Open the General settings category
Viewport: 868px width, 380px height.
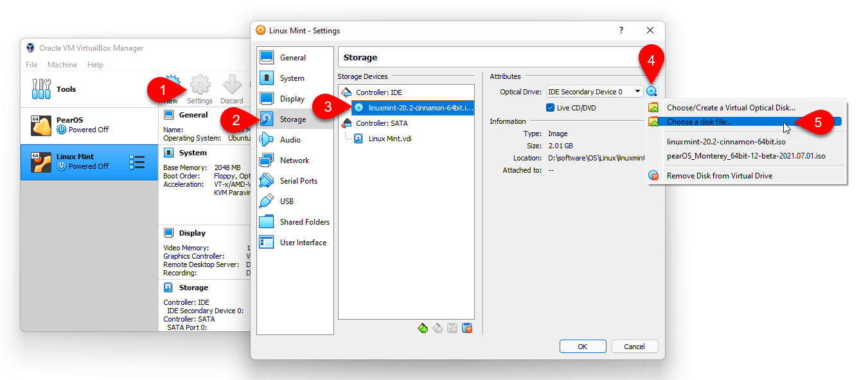point(295,58)
